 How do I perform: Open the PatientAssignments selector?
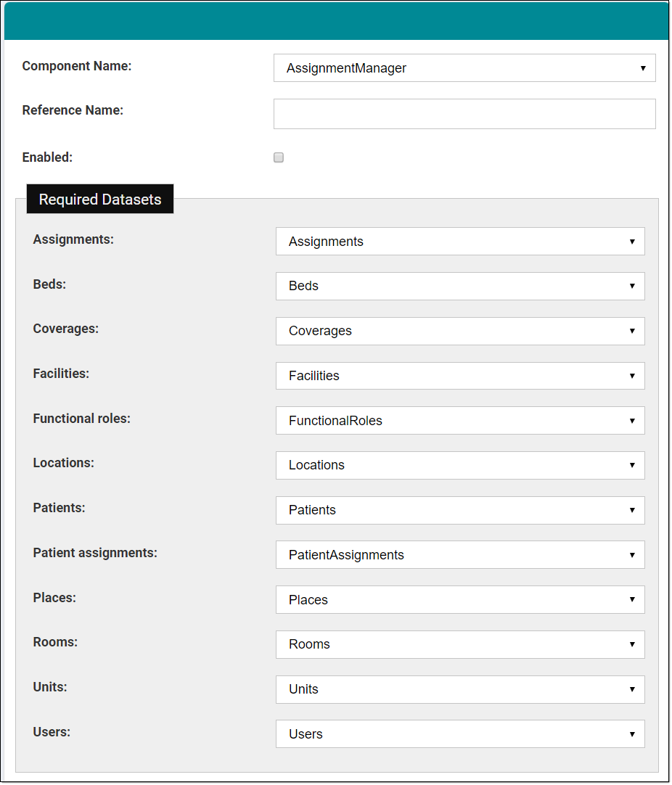click(460, 555)
